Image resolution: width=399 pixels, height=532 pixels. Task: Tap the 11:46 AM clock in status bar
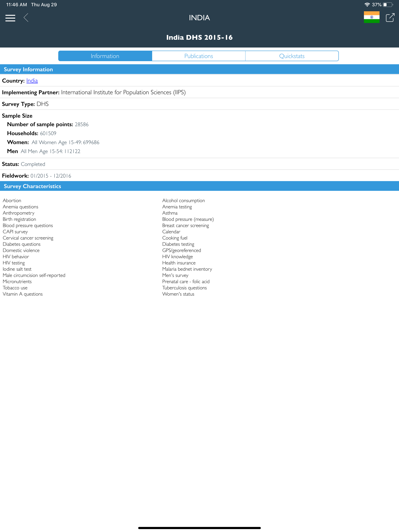pos(17,4)
